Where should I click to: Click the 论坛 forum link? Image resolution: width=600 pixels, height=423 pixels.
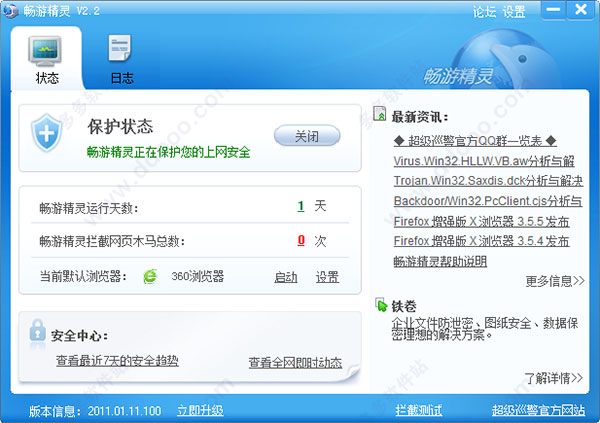[484, 12]
